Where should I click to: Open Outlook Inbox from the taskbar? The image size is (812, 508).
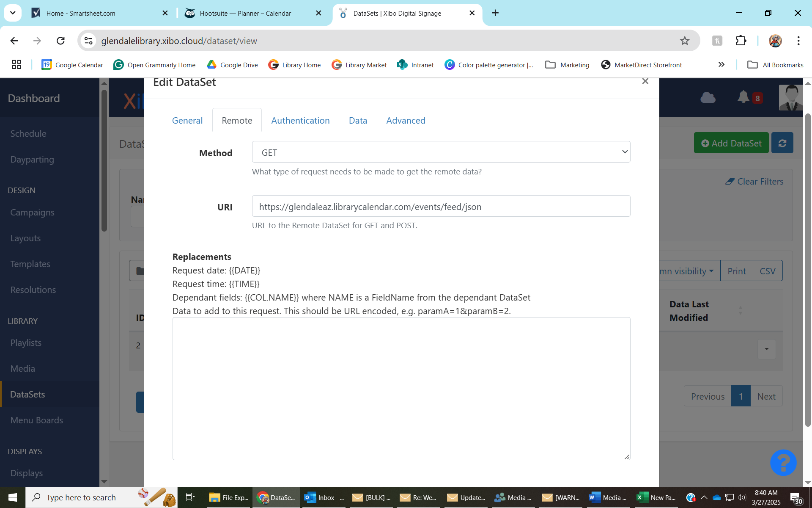click(324, 497)
